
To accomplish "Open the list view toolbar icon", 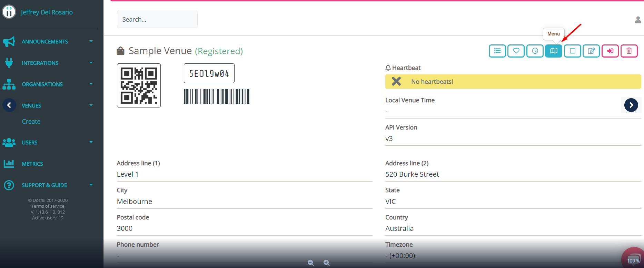I will click(497, 51).
